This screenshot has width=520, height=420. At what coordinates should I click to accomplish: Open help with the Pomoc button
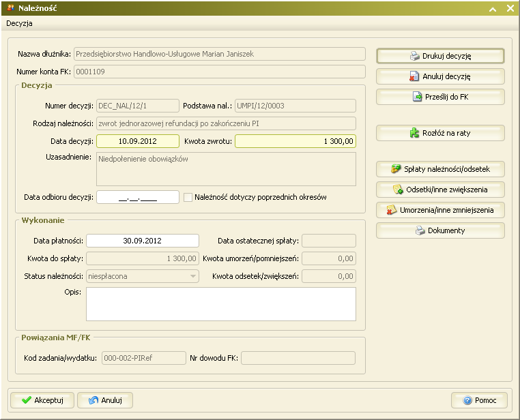479,400
